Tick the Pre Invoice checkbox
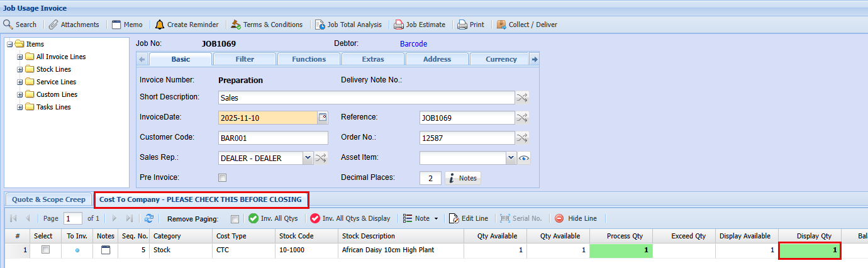This screenshot has width=868, height=268. coord(222,178)
